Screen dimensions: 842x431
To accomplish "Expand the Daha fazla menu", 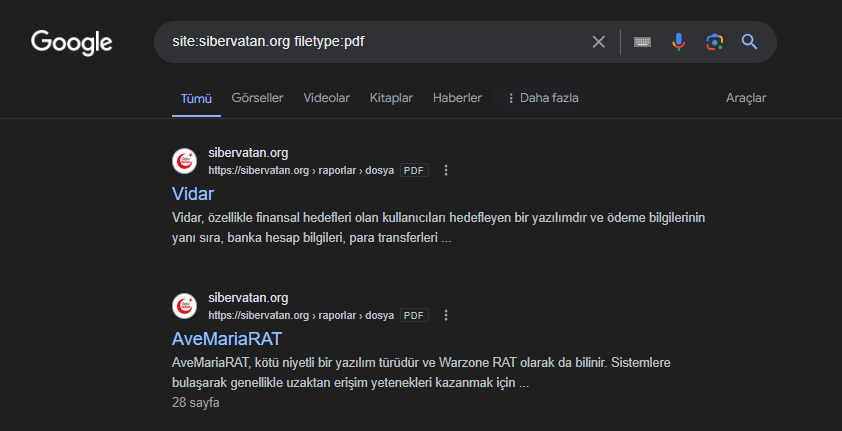I will 543,98.
